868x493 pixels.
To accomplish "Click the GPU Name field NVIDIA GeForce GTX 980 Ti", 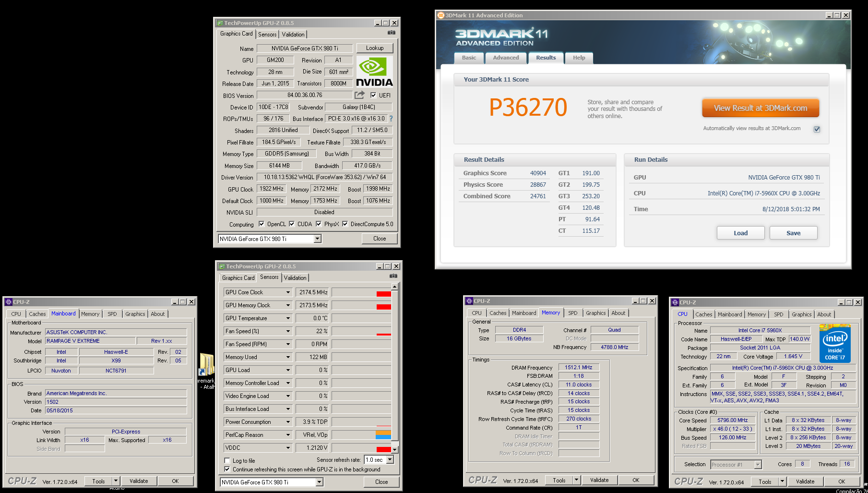I will 305,48.
